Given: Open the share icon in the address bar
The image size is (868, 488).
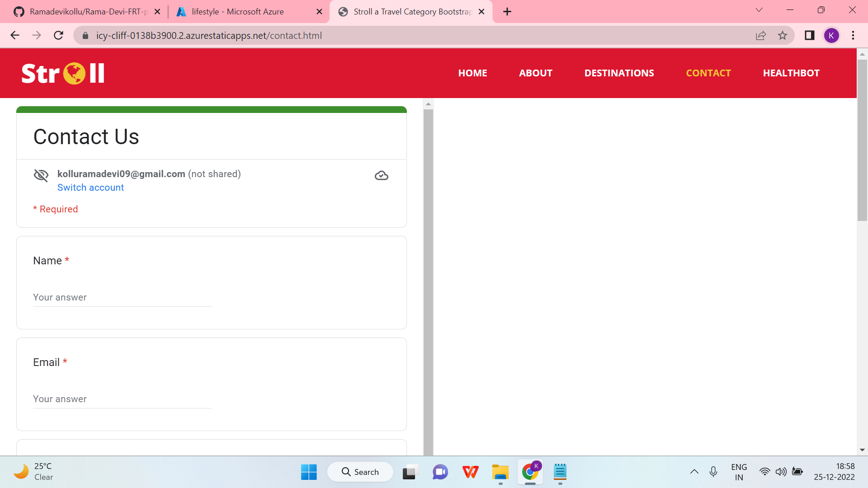Looking at the screenshot, I should (x=761, y=35).
